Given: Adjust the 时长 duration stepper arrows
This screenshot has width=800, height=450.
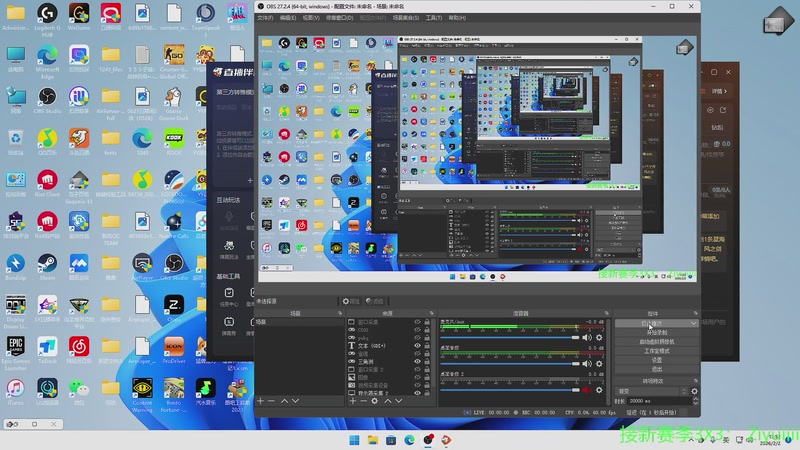Looking at the screenshot, I should [x=695, y=401].
